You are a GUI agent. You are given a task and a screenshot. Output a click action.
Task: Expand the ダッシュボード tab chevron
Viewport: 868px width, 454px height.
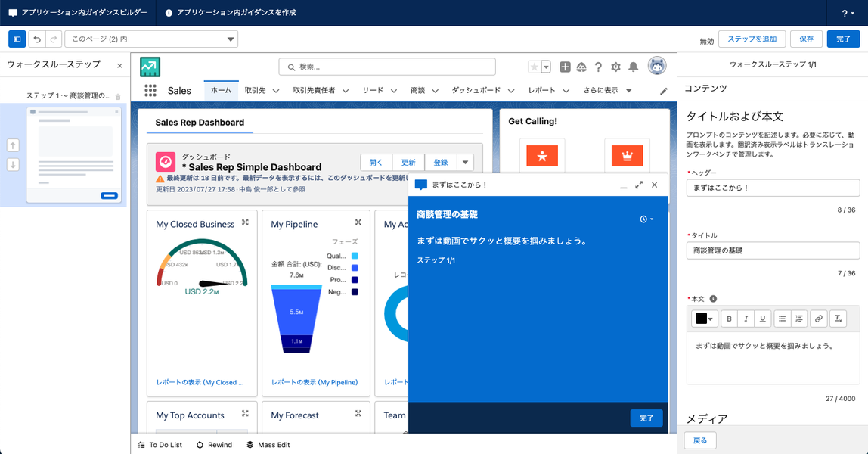click(x=511, y=91)
